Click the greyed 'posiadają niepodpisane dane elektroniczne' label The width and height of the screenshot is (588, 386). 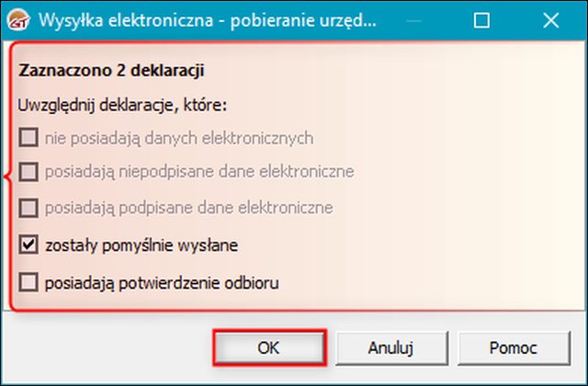coord(199,172)
